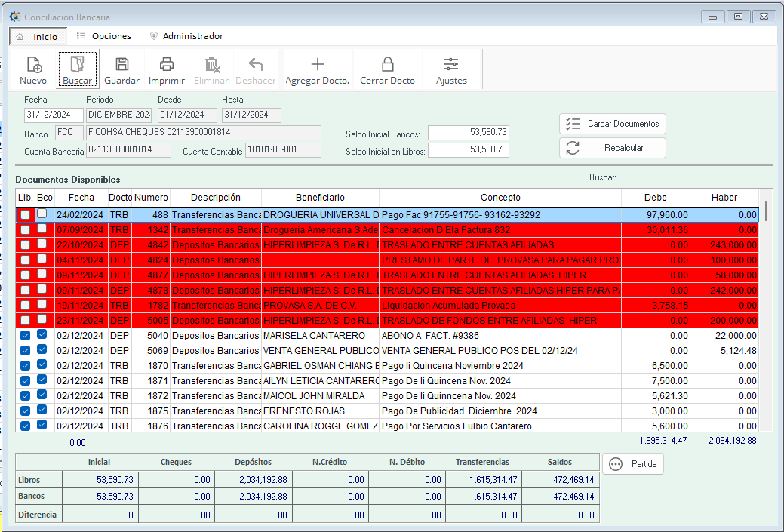Check Lib. box for document 488
The image size is (784, 532).
click(26, 215)
